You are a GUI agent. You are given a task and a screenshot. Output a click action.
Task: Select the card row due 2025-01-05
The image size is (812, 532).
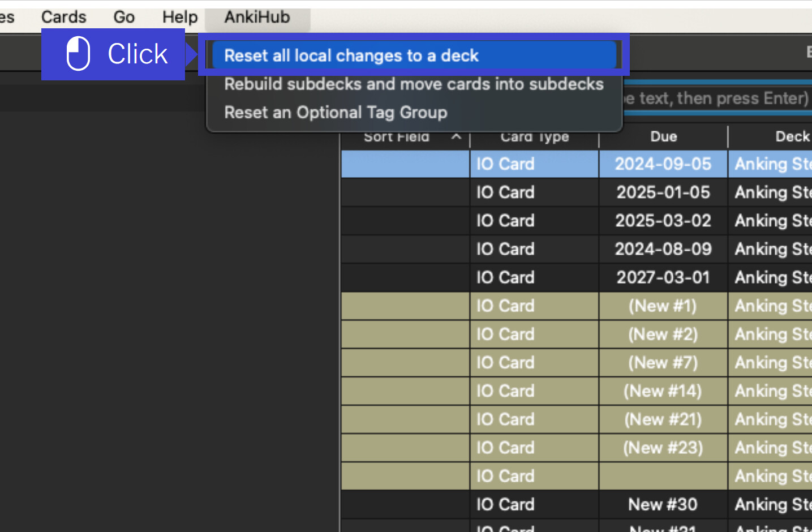tap(663, 192)
